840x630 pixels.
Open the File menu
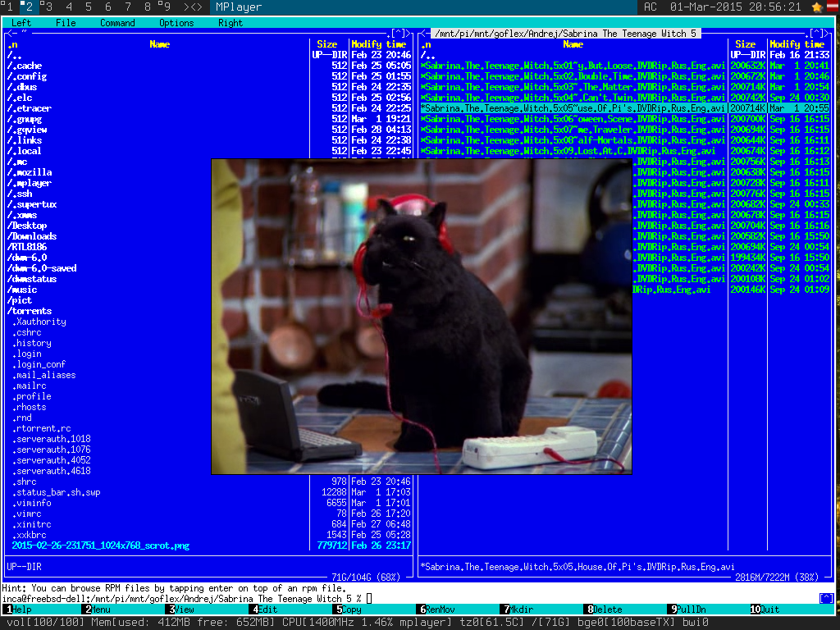tap(66, 23)
